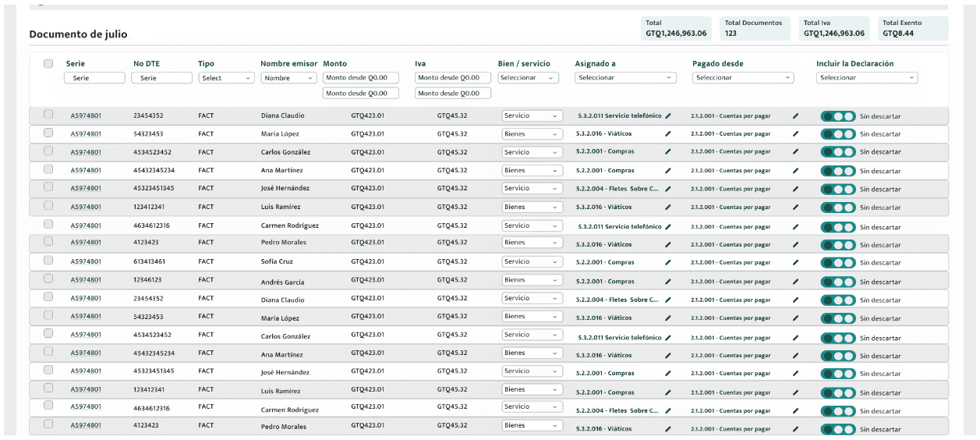Edit Compras pencil in José Hernández row
Image resolution: width=980 pixels, height=440 pixels.
click(x=667, y=374)
